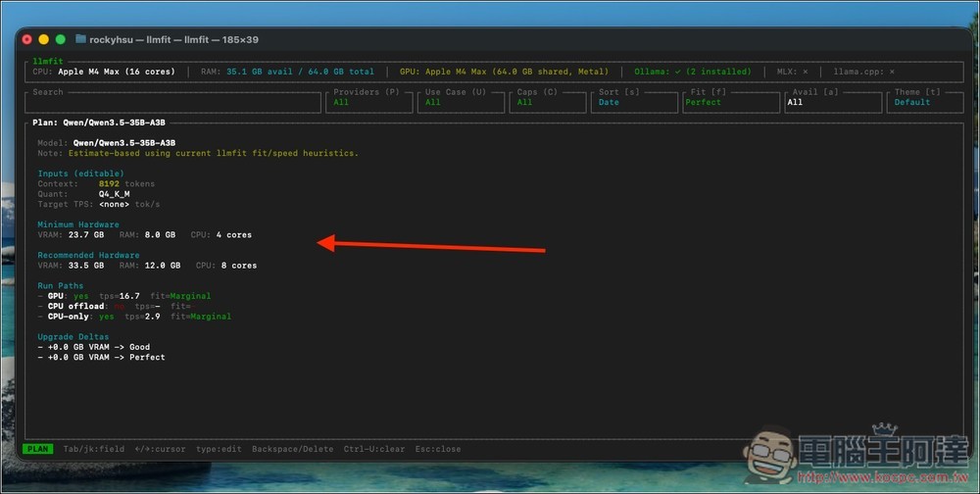The image size is (980, 494).
Task: Click the llama.cpp status indicator
Action: pos(863,72)
